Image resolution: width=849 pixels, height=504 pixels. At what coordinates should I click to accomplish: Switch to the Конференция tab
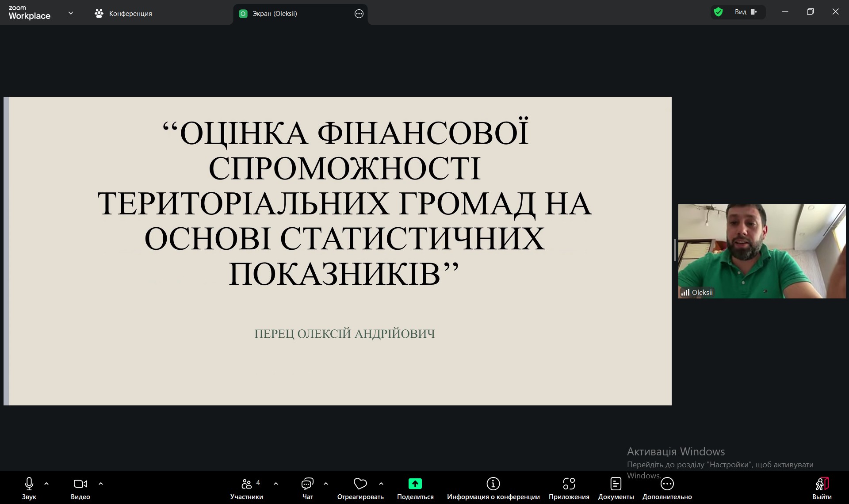click(x=124, y=14)
